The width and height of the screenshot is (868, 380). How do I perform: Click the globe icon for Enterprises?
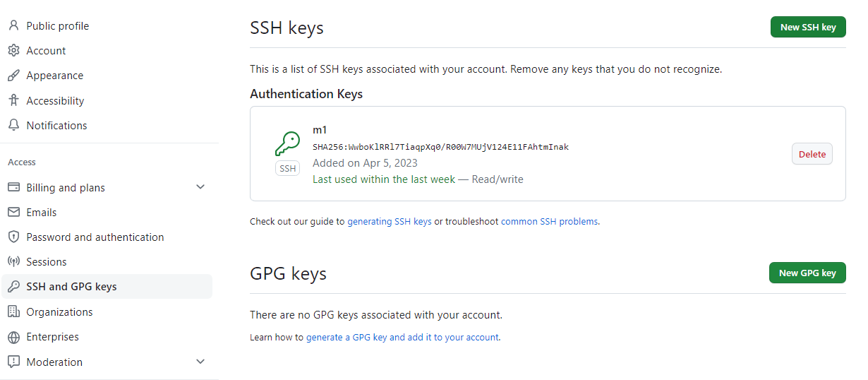13,337
